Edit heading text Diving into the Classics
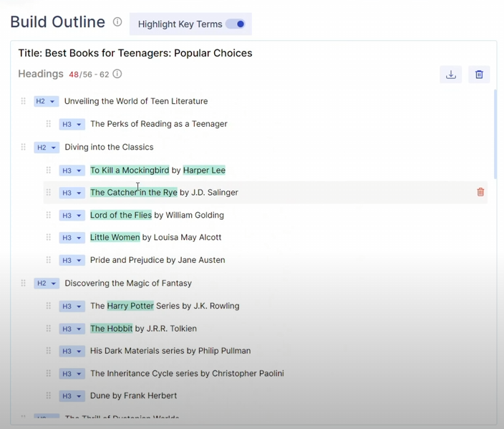The width and height of the screenshot is (504, 429). (109, 147)
